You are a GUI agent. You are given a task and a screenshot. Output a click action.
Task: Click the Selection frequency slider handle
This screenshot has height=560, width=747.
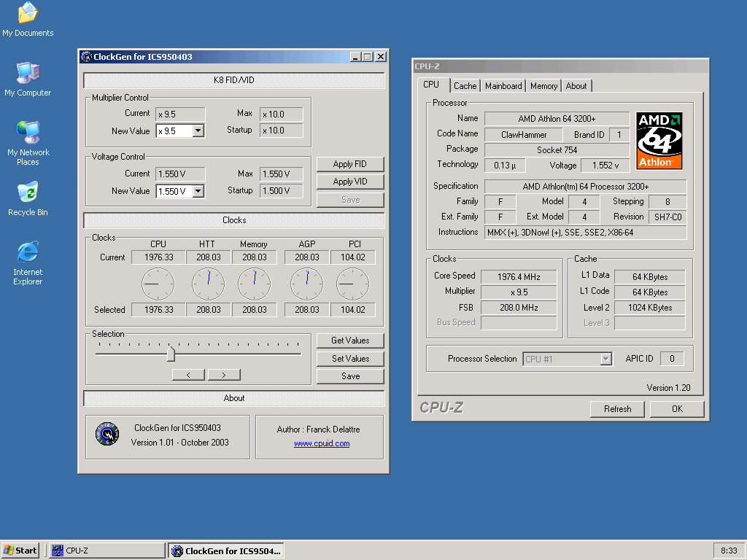[171, 354]
